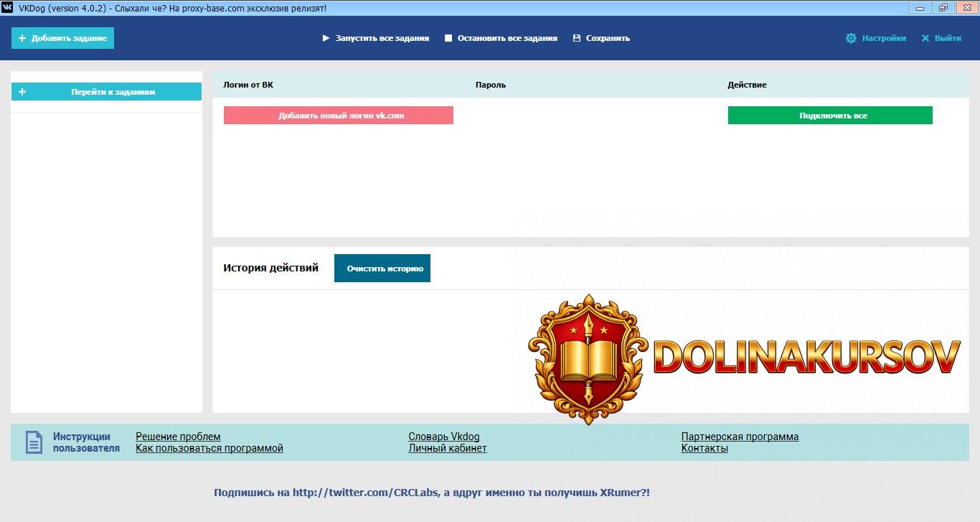Image resolution: width=980 pixels, height=522 pixels.
Task: Stop all tasks using the stop icon
Action: pos(449,38)
